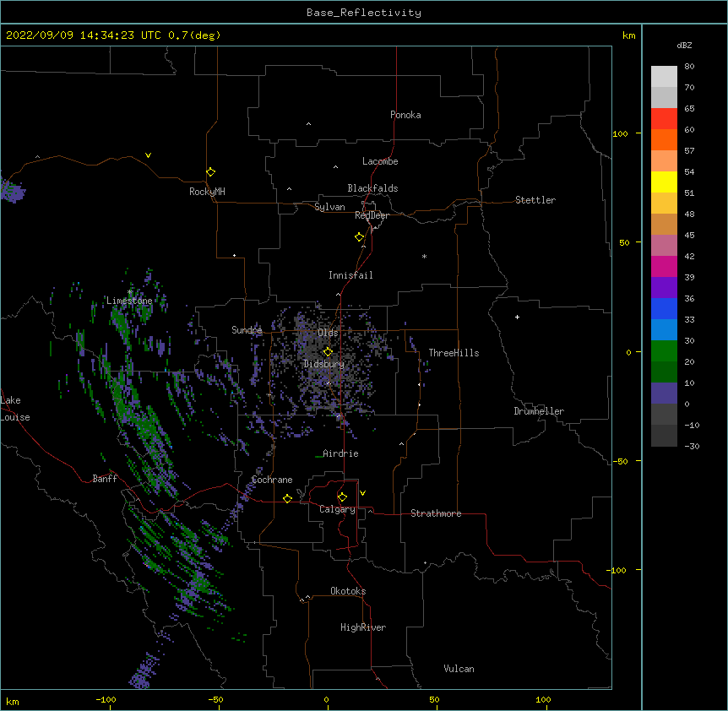The image size is (728, 711).
Task: Click the -30 dBZ legend value
Action: [692, 446]
